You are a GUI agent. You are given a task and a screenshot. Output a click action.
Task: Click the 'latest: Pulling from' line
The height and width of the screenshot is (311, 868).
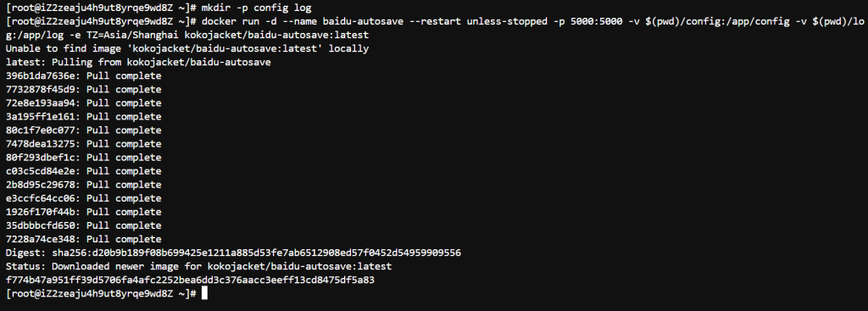138,62
